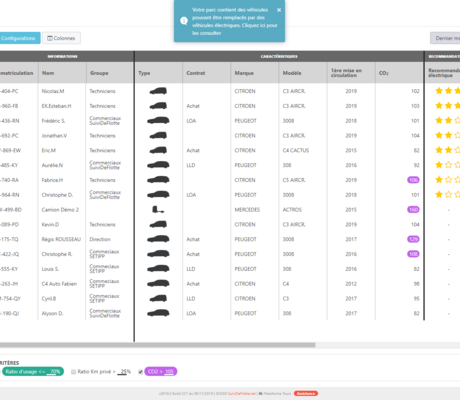Click the star rating in Aurélie.N row
This screenshot has height=400, width=460.
tap(448, 165)
